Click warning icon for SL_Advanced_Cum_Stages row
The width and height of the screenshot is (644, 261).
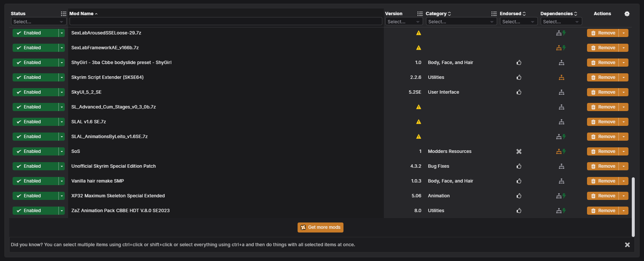[x=419, y=107]
